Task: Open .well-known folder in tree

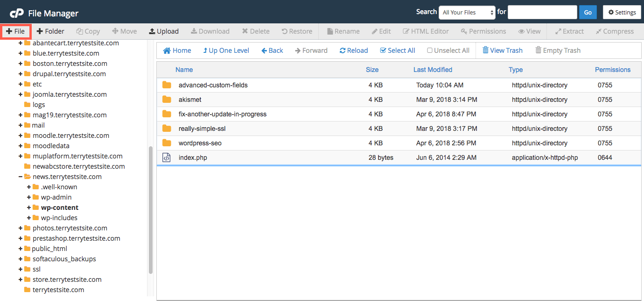Action: coord(59,187)
